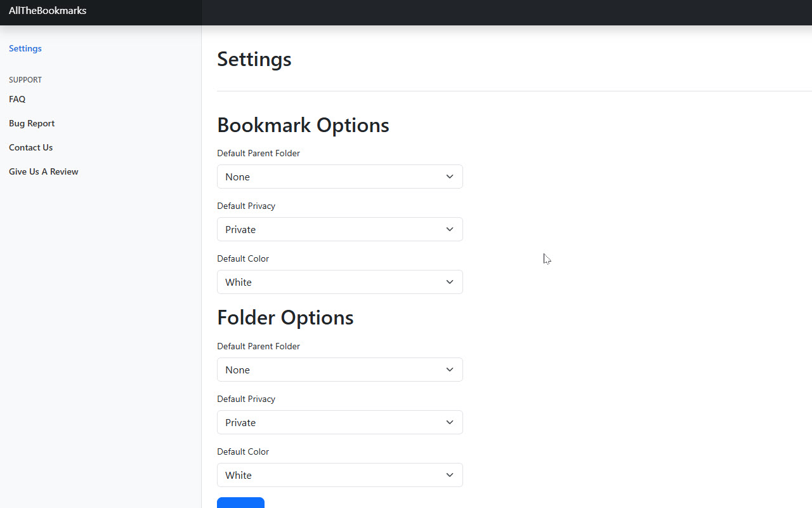This screenshot has width=812, height=508.
Task: Select Settings in the sidebar
Action: (x=25, y=48)
